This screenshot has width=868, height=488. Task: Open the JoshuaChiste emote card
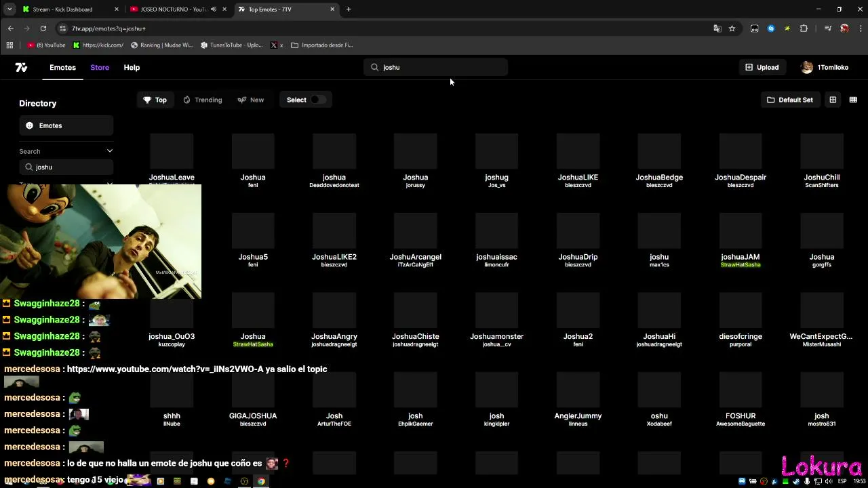point(415,319)
